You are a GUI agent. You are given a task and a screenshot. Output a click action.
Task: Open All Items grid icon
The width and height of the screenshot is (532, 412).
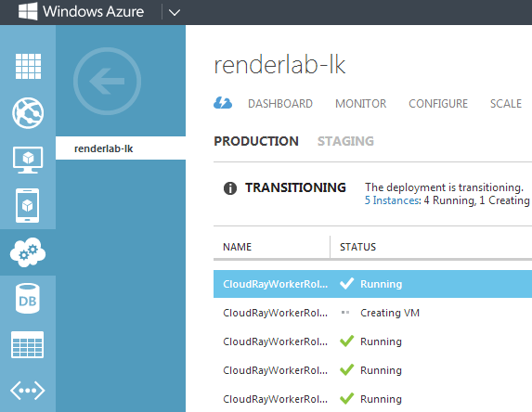click(x=28, y=66)
